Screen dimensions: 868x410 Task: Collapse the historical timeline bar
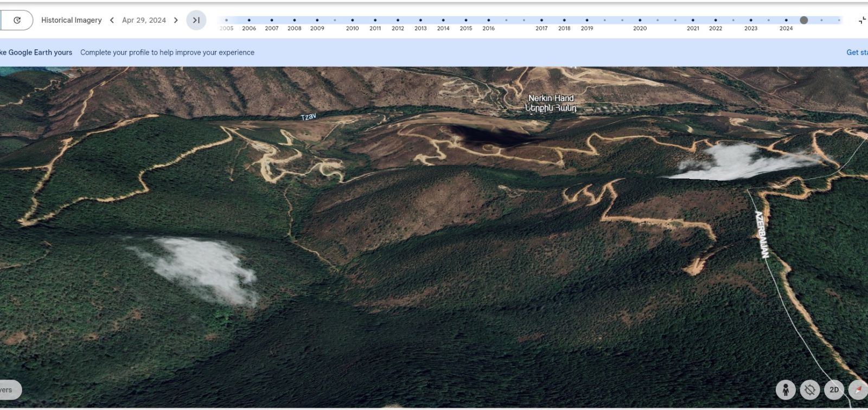[862, 21]
